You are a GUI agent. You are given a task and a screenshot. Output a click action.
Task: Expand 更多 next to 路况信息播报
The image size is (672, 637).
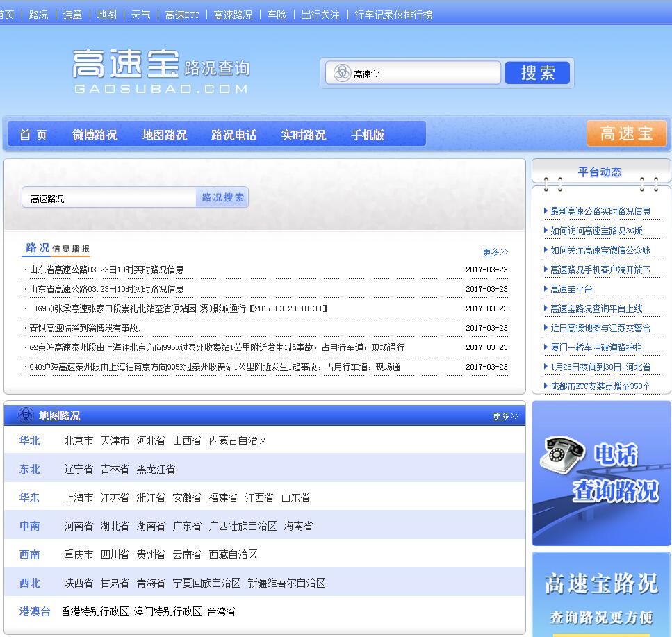click(x=495, y=251)
